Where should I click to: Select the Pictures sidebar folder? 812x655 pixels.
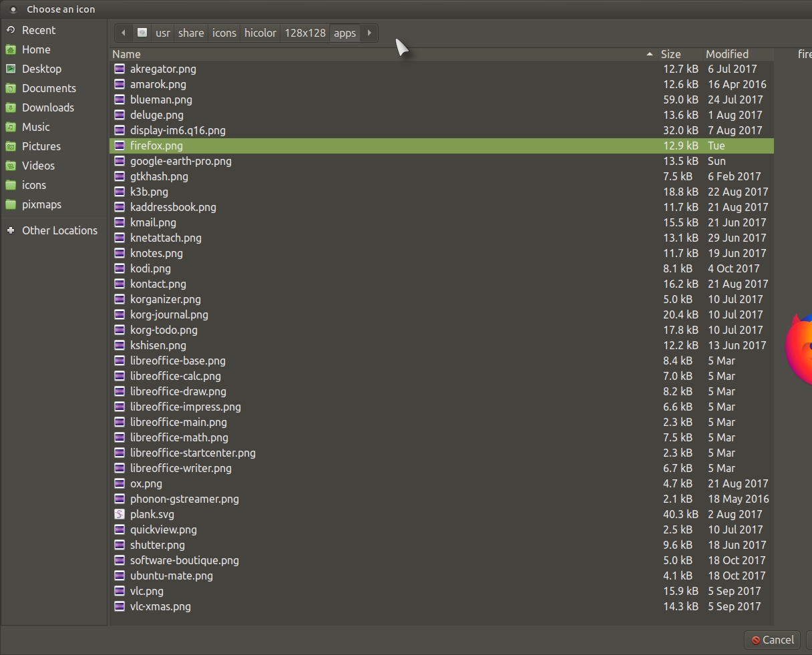41,146
